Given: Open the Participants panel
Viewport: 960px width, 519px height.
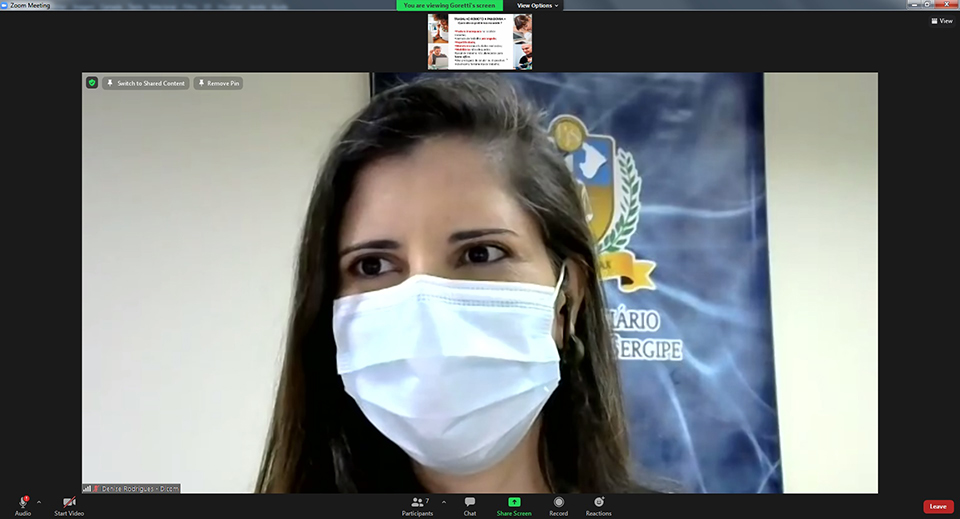Looking at the screenshot, I should click(x=417, y=502).
